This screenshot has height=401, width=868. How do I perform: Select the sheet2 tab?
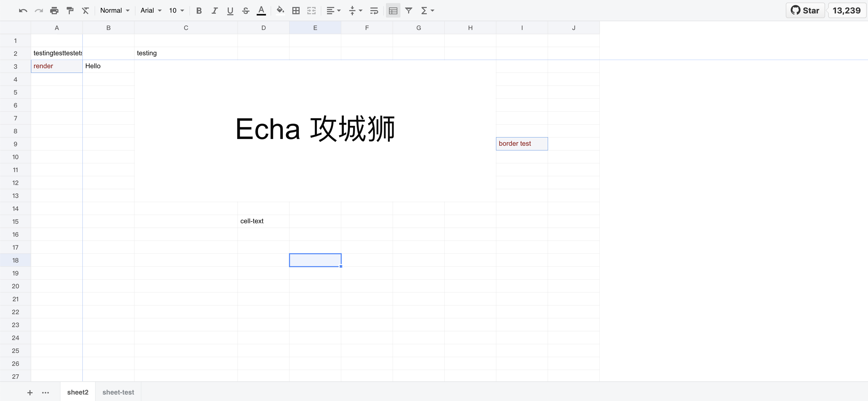tap(78, 392)
